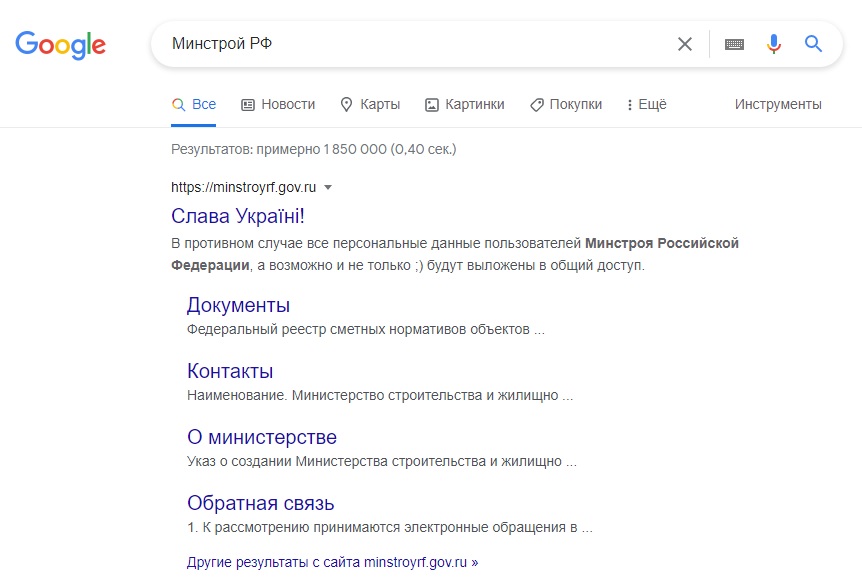Open the Контакты sitelink

[x=231, y=370]
